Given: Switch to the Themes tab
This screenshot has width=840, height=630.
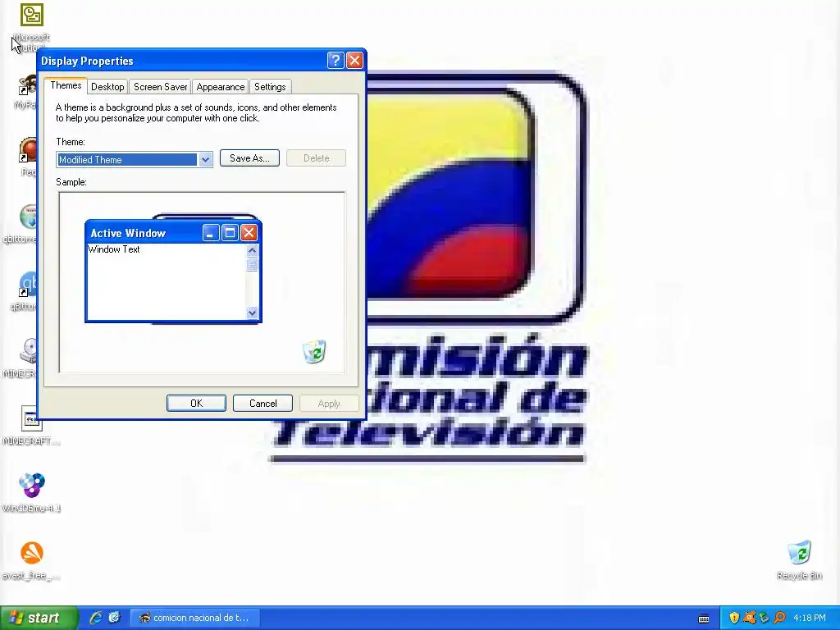Looking at the screenshot, I should [x=66, y=85].
